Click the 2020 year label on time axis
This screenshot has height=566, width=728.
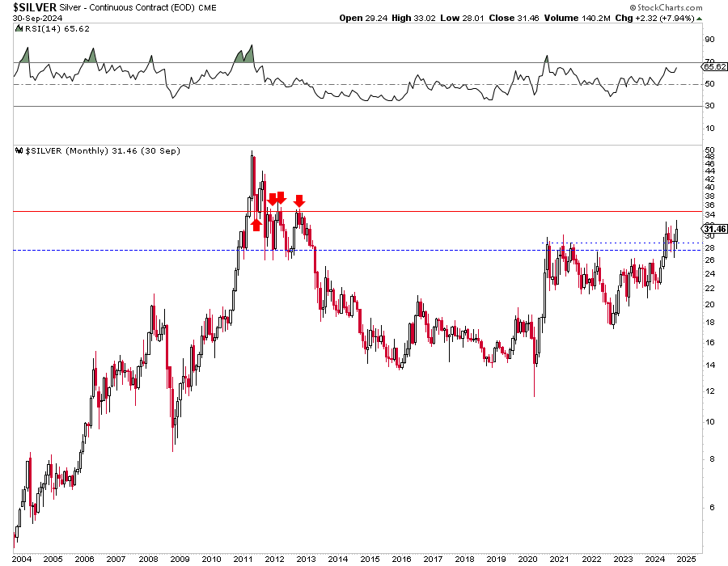[527, 559]
